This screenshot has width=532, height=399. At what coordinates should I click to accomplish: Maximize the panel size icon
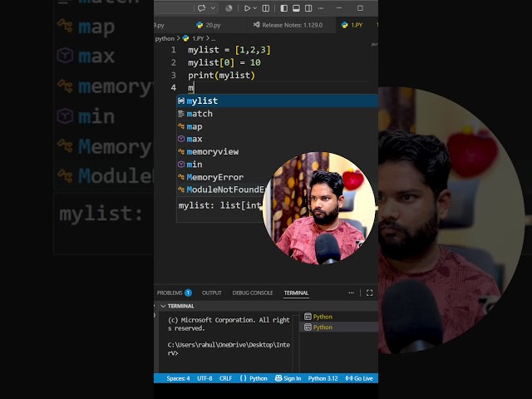(x=369, y=293)
